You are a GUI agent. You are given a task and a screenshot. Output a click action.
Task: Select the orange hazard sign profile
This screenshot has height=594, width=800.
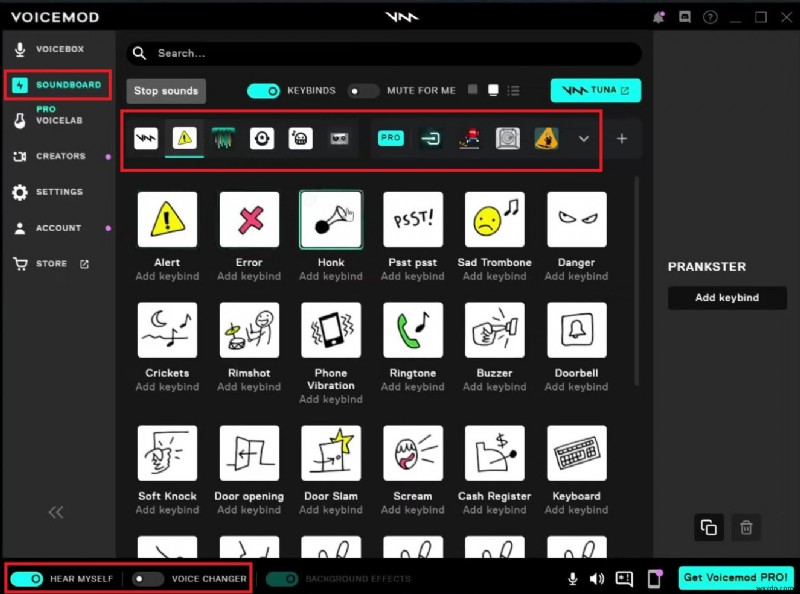546,138
